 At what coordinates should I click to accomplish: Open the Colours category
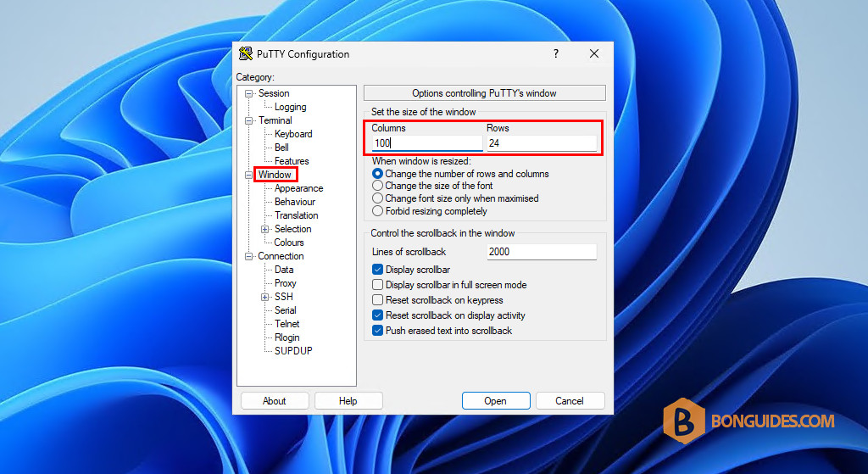[289, 243]
